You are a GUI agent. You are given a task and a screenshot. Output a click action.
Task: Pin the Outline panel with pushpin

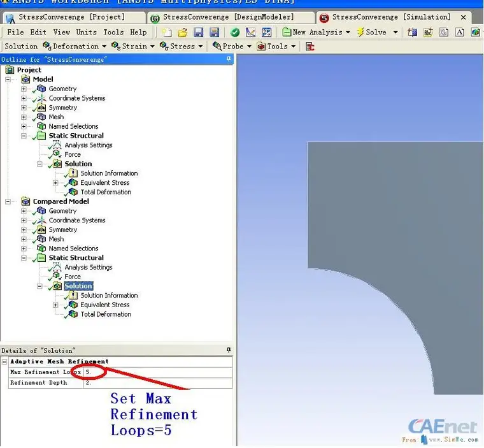(229, 59)
